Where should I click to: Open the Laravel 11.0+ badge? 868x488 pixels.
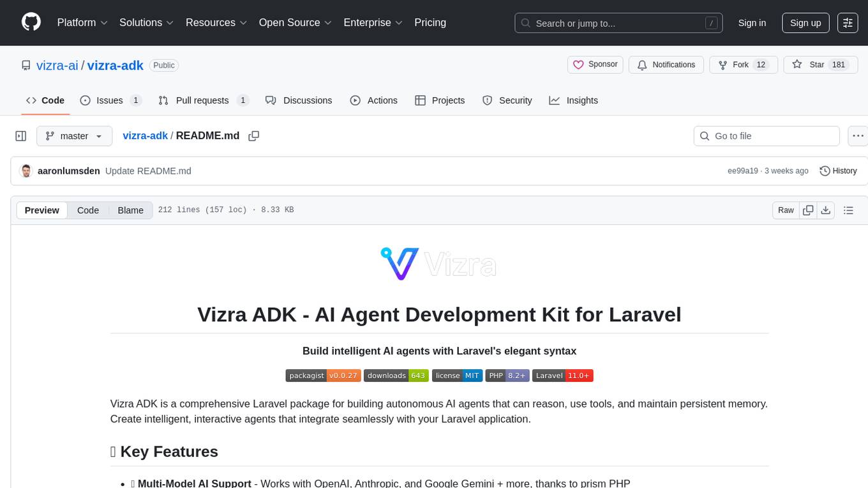click(x=563, y=376)
